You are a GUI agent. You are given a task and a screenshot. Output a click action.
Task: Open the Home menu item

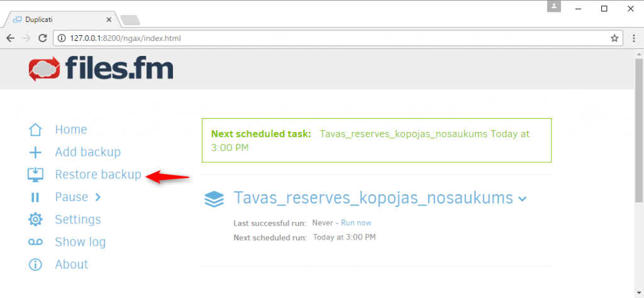71,130
